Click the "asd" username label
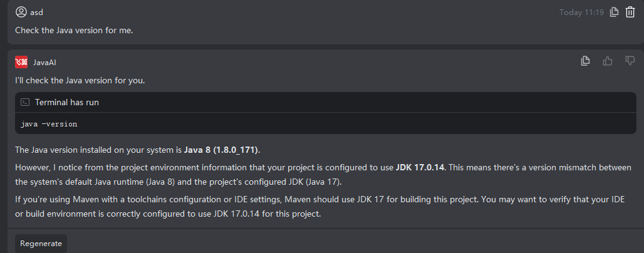 coord(37,13)
